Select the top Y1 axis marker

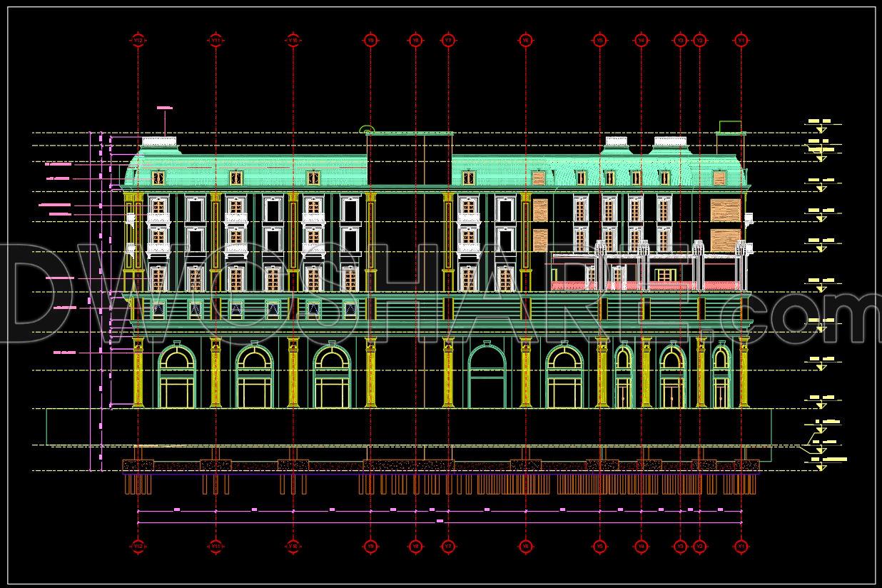click(x=741, y=41)
